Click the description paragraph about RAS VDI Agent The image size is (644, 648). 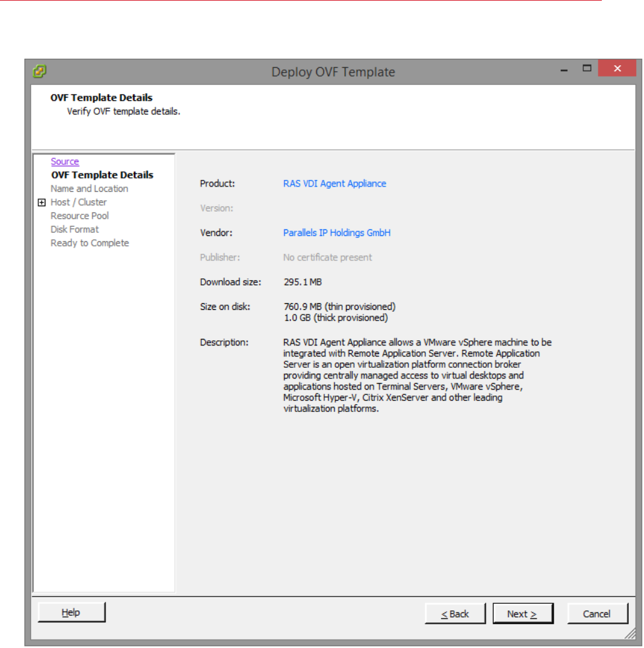pyautogui.click(x=417, y=376)
